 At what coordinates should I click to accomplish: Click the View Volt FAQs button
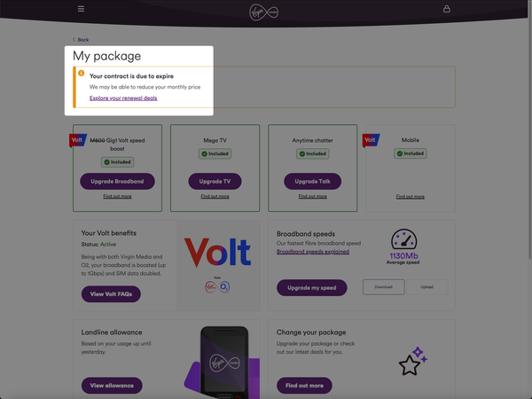click(111, 293)
